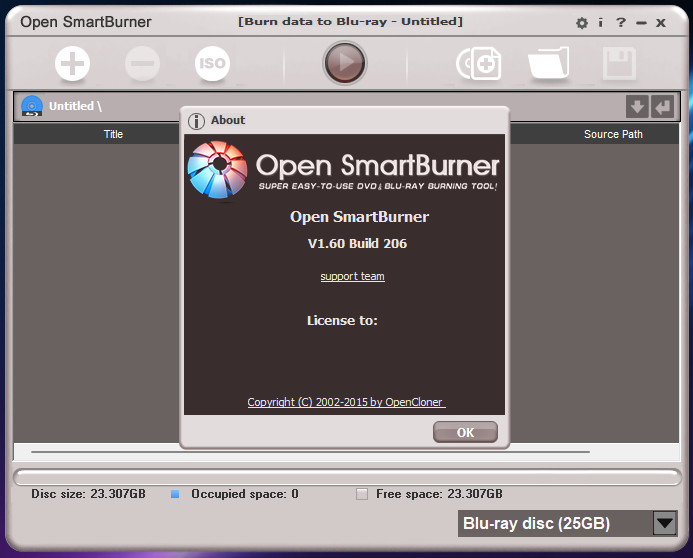Image resolution: width=693 pixels, height=558 pixels.
Task: Open help with the question mark icon
Action: coord(621,22)
